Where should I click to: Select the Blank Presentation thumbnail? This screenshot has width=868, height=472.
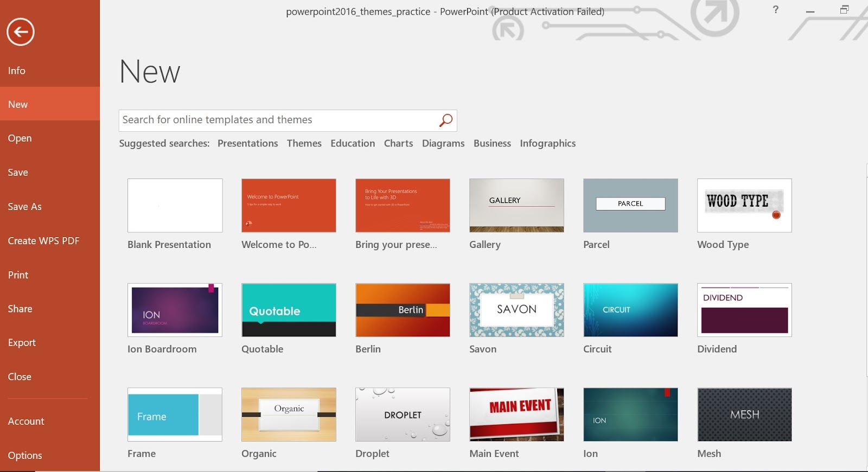[175, 206]
